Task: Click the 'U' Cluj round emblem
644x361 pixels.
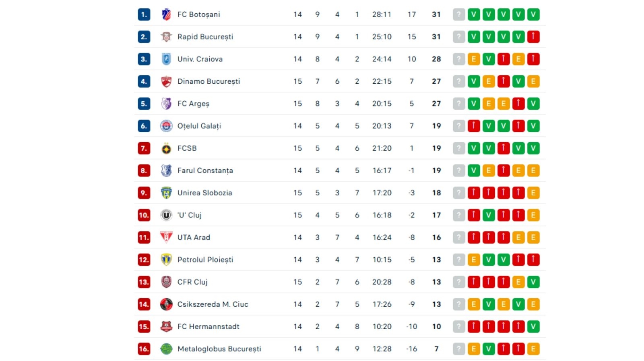Action: pyautogui.click(x=166, y=215)
